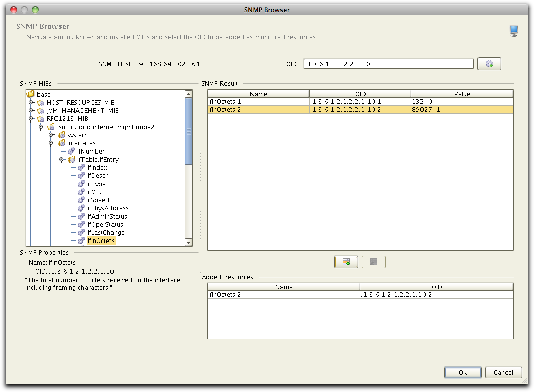Click the ifIndex gear icon

pyautogui.click(x=81, y=167)
